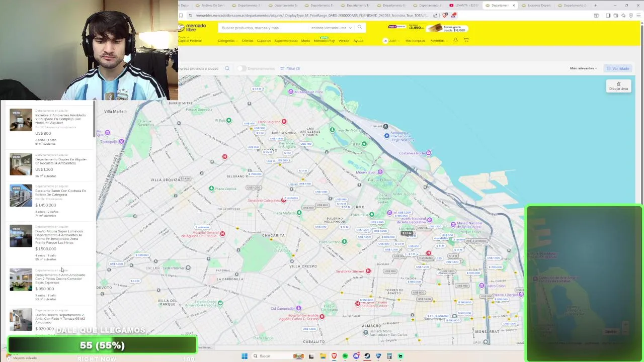This screenshot has height=362, width=644.
Task: Open Discord from the taskbar
Action: coord(356,356)
